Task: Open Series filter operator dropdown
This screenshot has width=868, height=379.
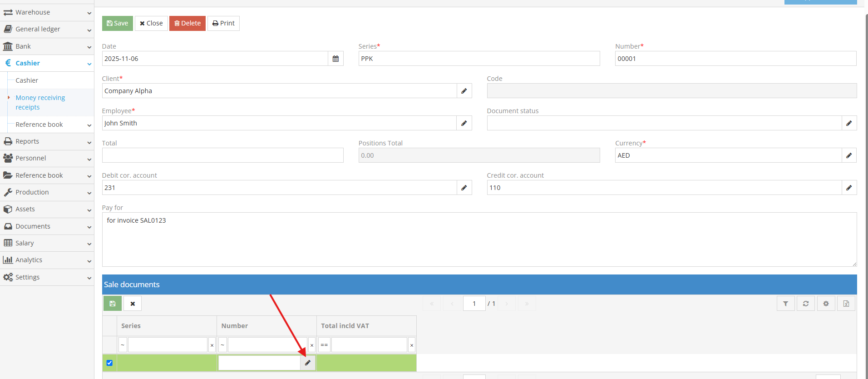Action: 123,345
